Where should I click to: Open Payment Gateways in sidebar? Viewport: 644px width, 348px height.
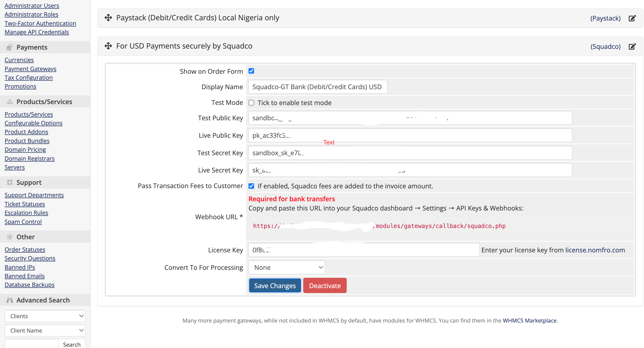[30, 69]
